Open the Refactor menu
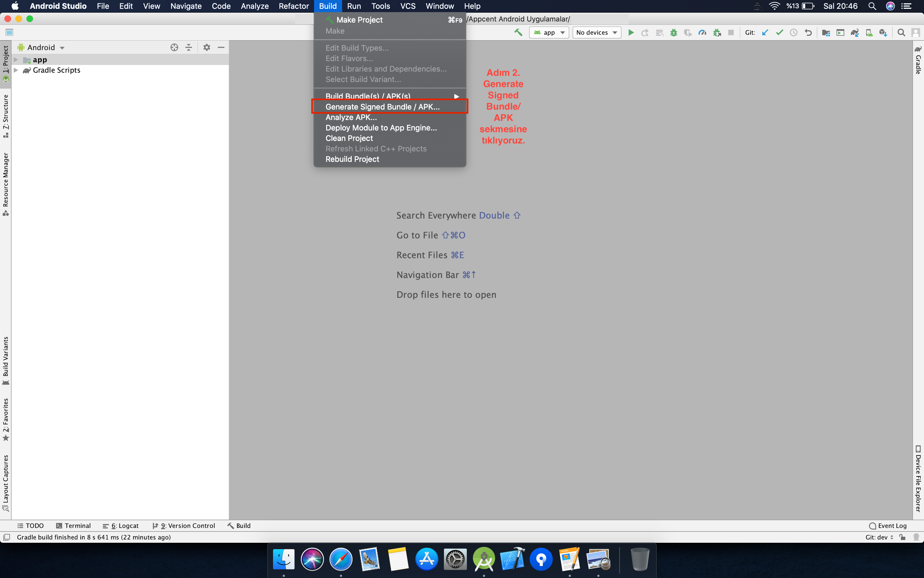Viewport: 924px width, 578px height. [x=293, y=6]
